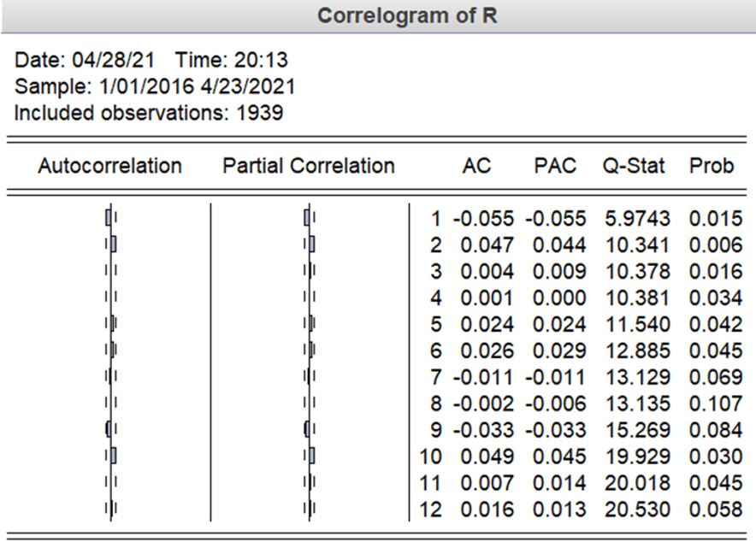
Task: Select the Autocorrelation column header
Action: coord(109,166)
